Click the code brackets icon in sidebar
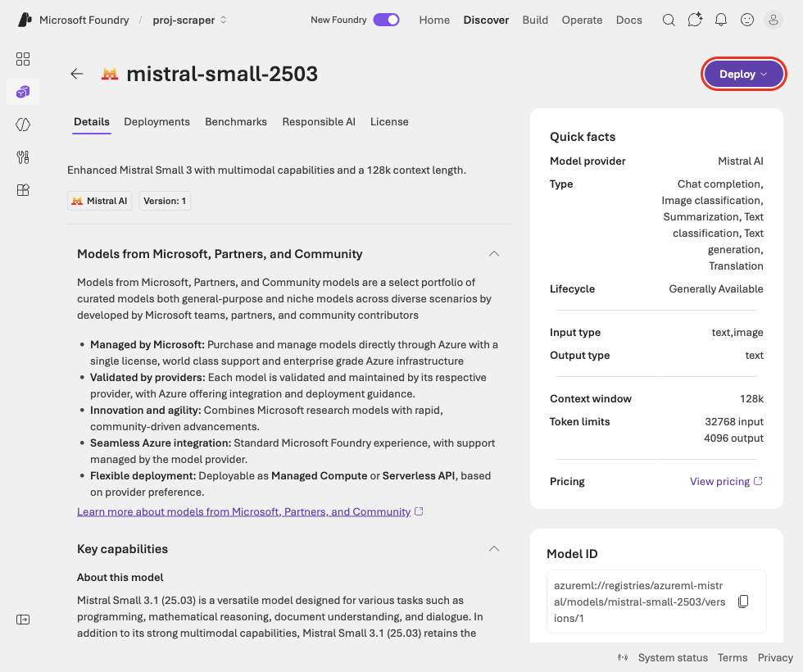The image size is (803, 672). [x=23, y=125]
